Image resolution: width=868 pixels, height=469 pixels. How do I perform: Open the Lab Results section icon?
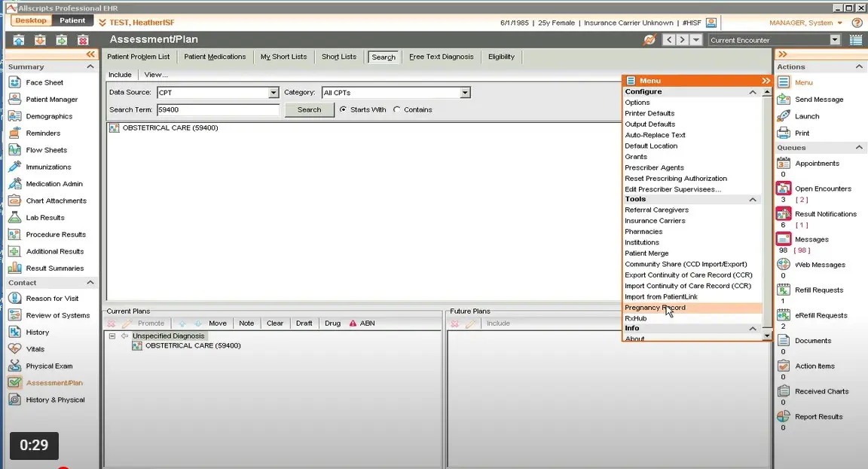click(x=14, y=217)
